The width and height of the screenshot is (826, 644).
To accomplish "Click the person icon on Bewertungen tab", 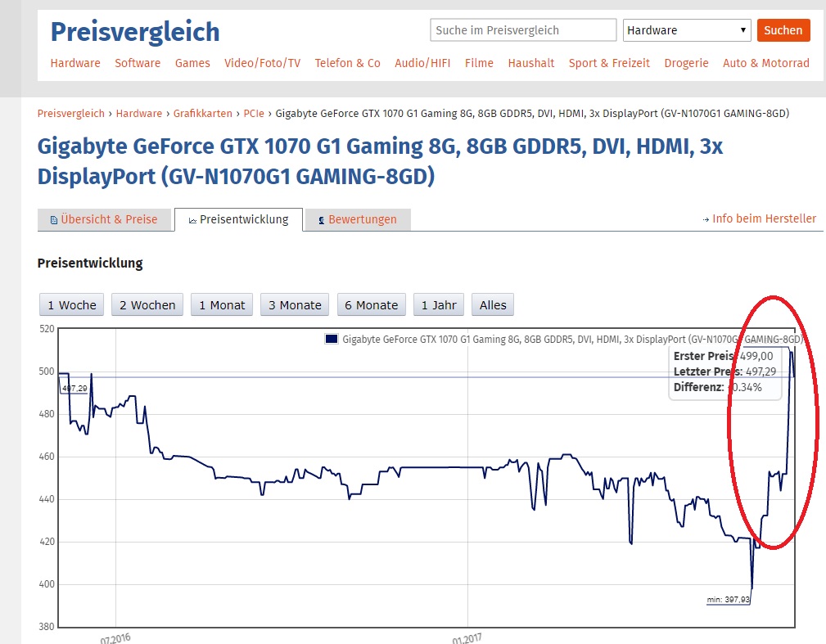I will [x=322, y=221].
